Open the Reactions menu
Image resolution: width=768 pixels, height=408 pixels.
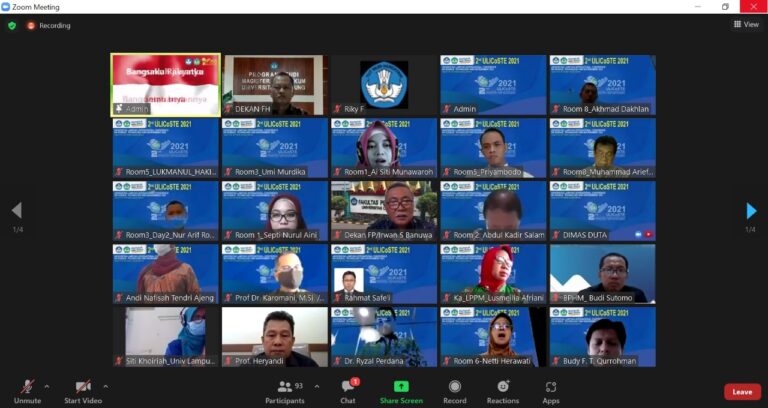pyautogui.click(x=503, y=387)
